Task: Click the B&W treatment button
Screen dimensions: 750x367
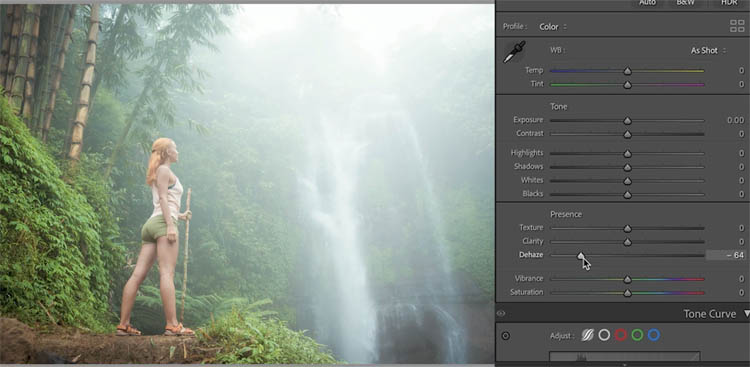Action: (685, 2)
